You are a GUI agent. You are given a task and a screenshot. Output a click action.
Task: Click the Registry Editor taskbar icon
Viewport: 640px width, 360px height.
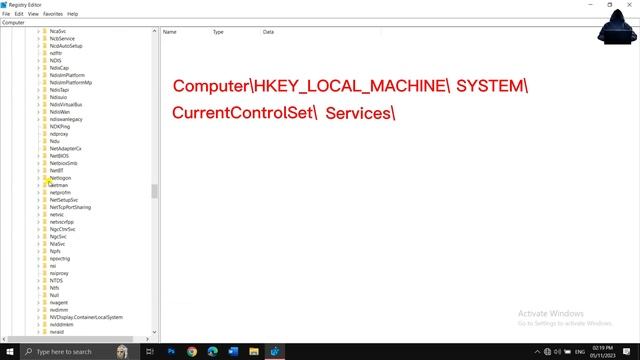click(275, 351)
